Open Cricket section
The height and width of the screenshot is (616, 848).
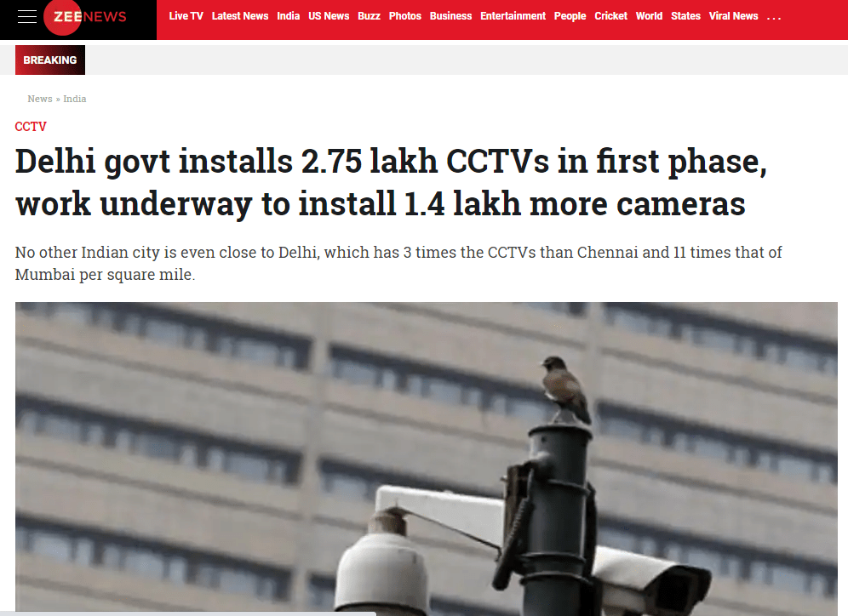[x=610, y=16]
